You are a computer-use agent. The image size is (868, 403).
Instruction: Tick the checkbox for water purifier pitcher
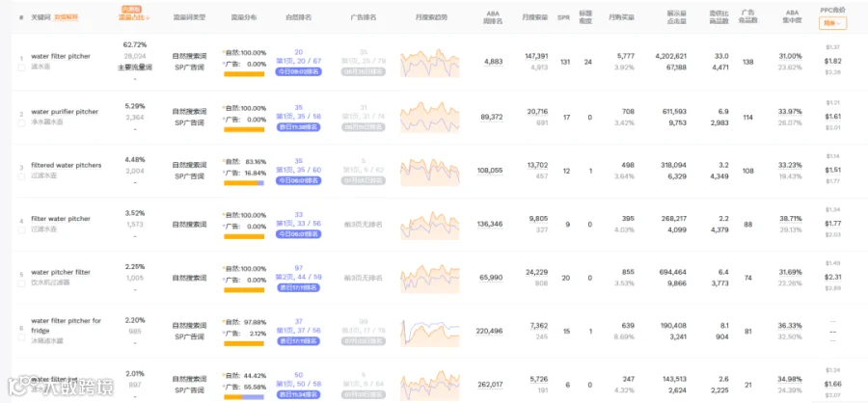pyautogui.click(x=21, y=122)
